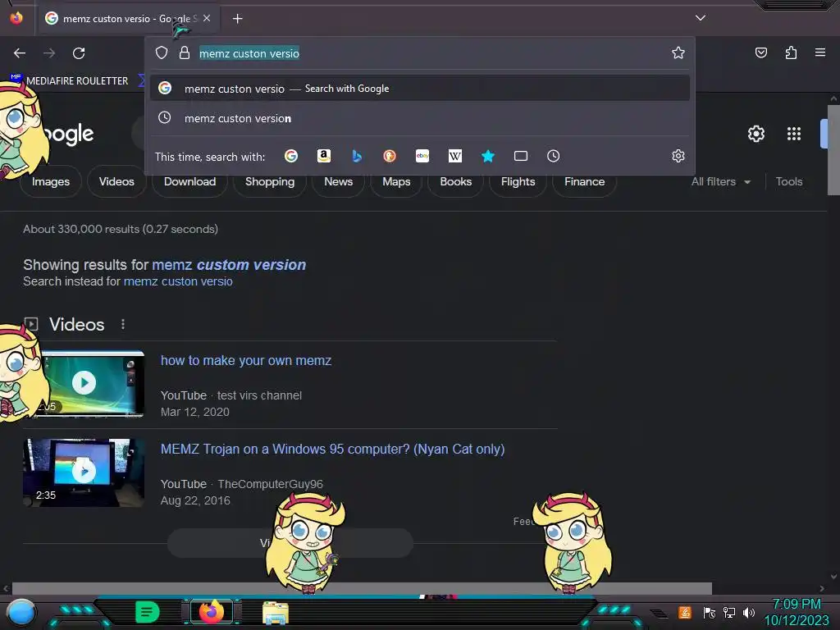Open the search Tools button

tap(789, 181)
